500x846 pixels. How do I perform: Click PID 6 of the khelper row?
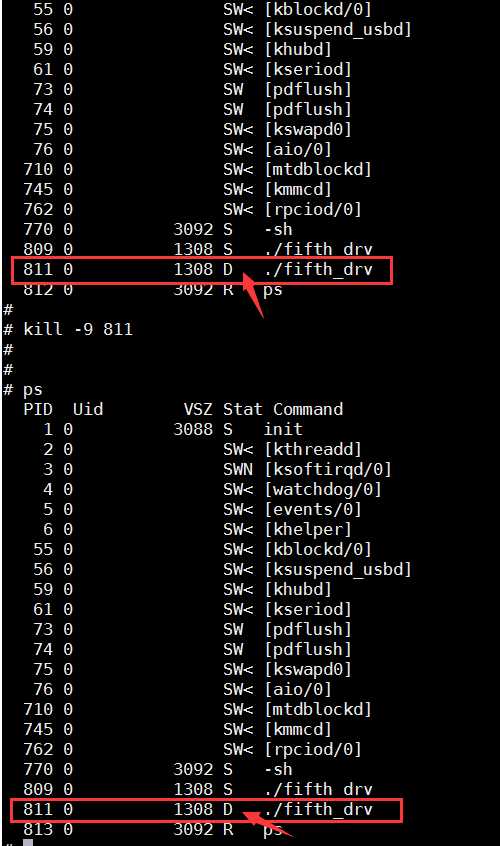point(48,529)
